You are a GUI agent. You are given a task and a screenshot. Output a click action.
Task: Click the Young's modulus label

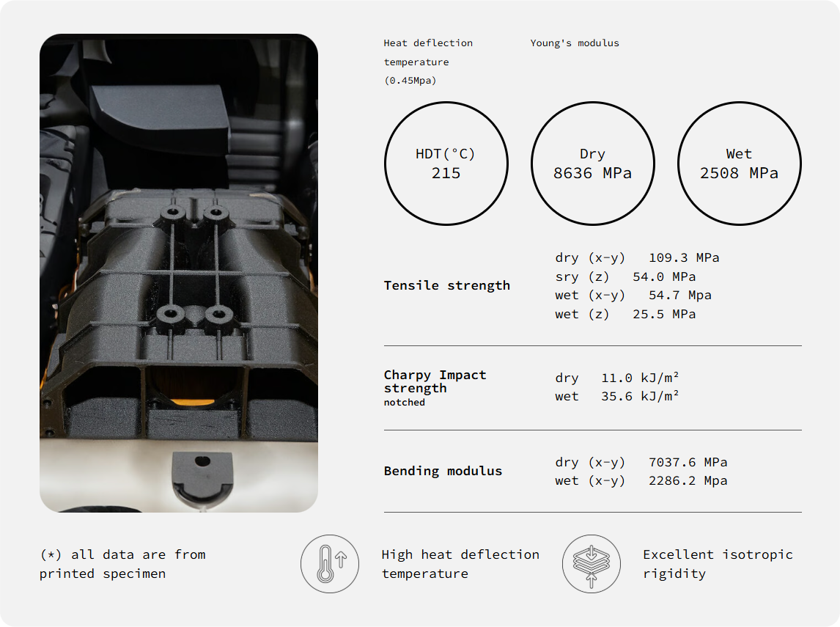pos(575,43)
